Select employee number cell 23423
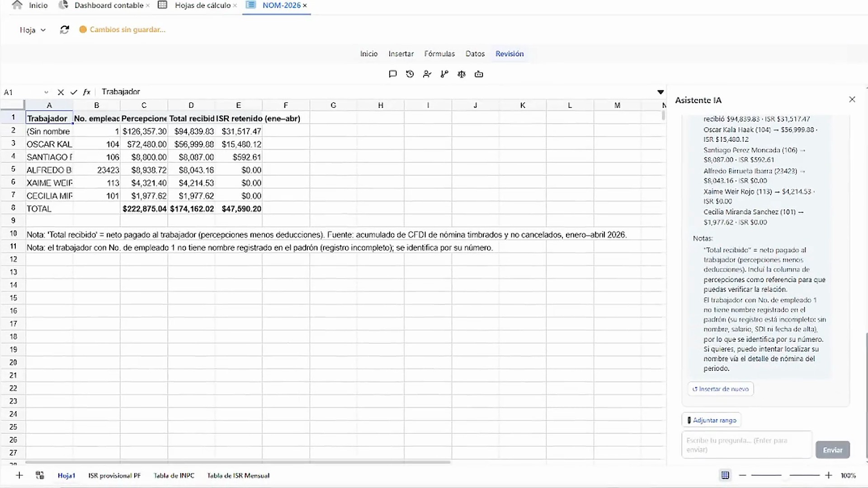The width and height of the screenshot is (868, 488). pos(97,170)
